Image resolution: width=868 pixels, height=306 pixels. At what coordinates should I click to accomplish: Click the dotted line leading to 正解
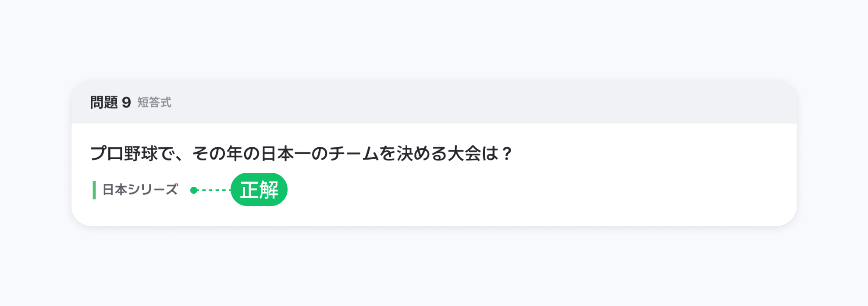(x=215, y=190)
